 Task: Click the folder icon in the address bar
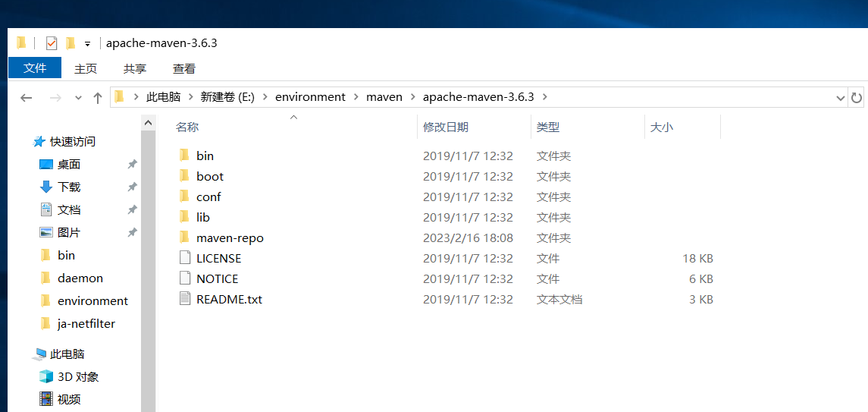(x=119, y=97)
